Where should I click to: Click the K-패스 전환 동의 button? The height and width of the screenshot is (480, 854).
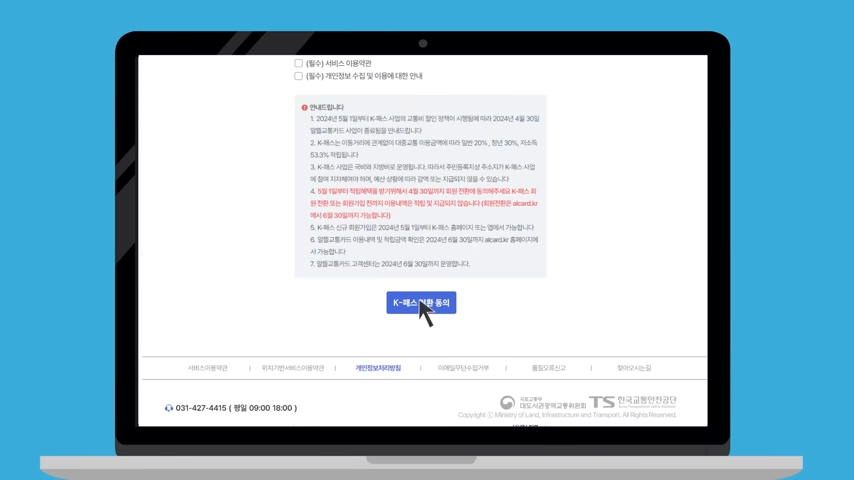421,302
